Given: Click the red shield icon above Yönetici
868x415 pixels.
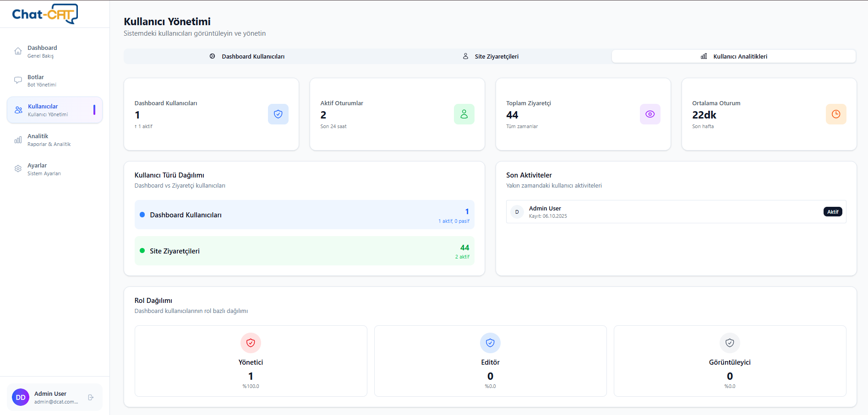Looking at the screenshot, I should tap(251, 342).
